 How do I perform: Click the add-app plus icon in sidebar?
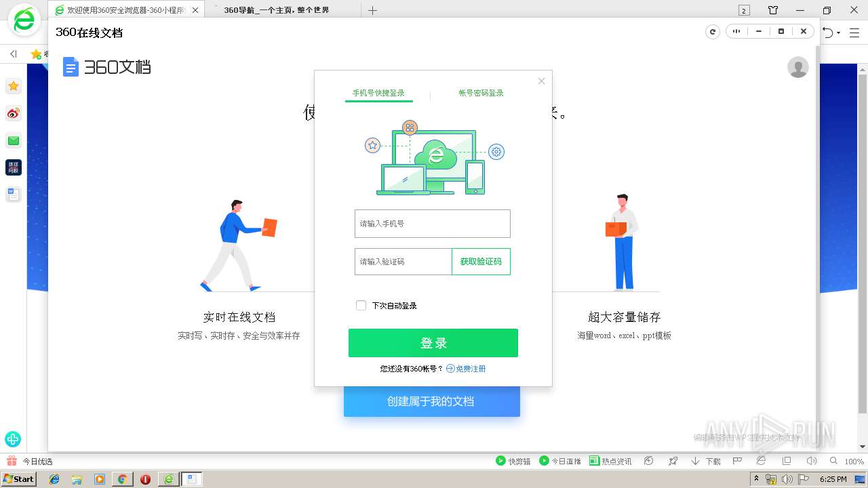13,439
